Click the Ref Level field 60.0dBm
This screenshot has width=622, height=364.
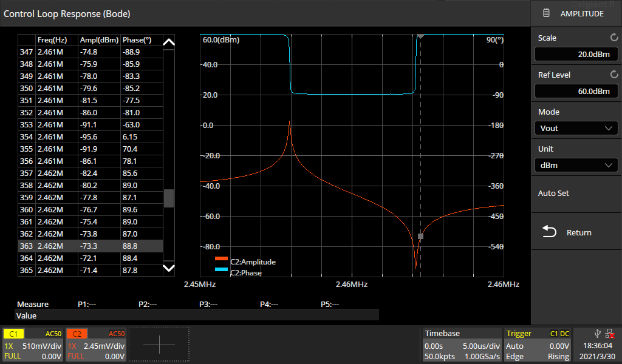(x=576, y=91)
